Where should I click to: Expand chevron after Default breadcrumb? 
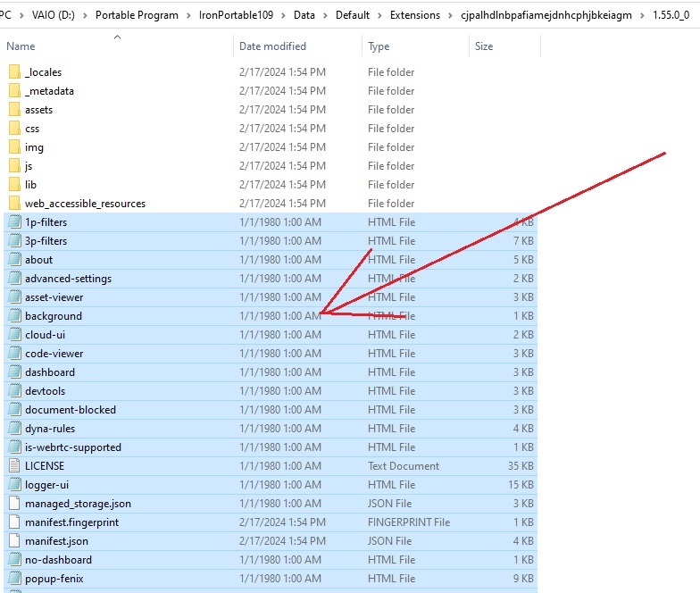click(379, 15)
